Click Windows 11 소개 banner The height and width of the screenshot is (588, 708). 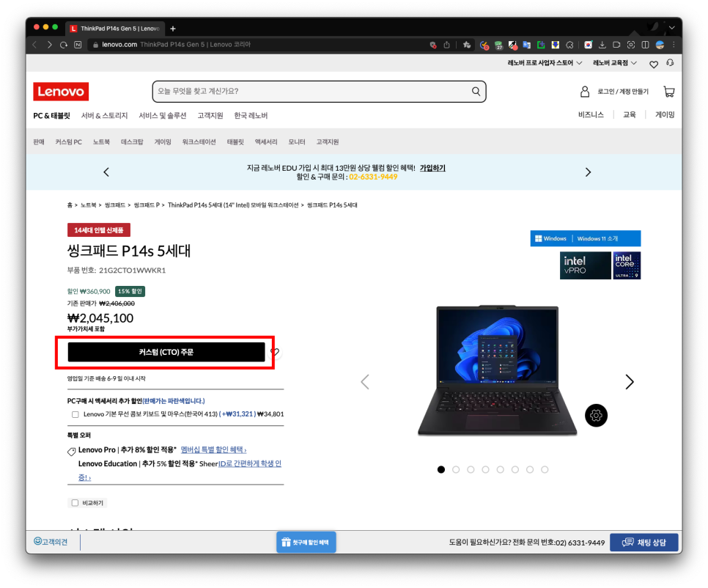(x=585, y=238)
